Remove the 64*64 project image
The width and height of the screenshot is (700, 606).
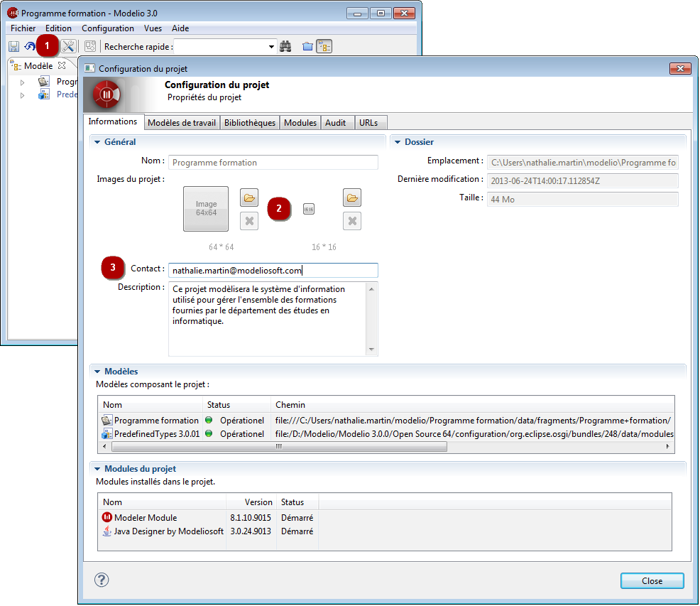pyautogui.click(x=249, y=221)
